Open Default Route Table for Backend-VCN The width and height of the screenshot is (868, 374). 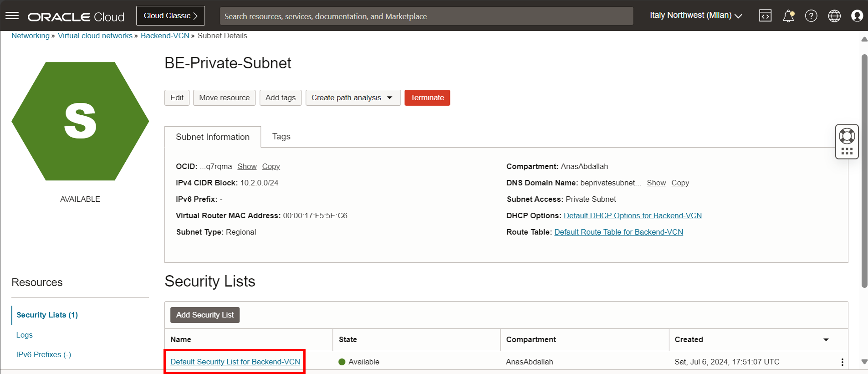click(618, 232)
